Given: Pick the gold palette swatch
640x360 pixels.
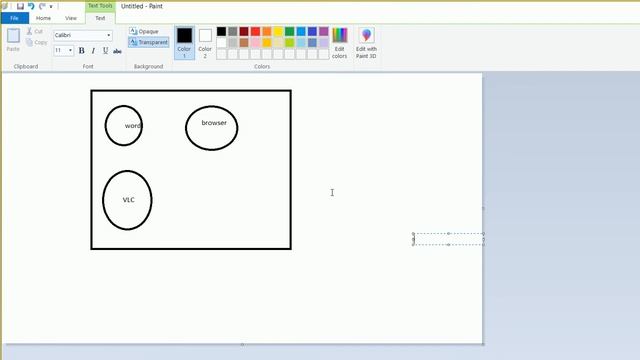Looking at the screenshot, I should (267, 42).
